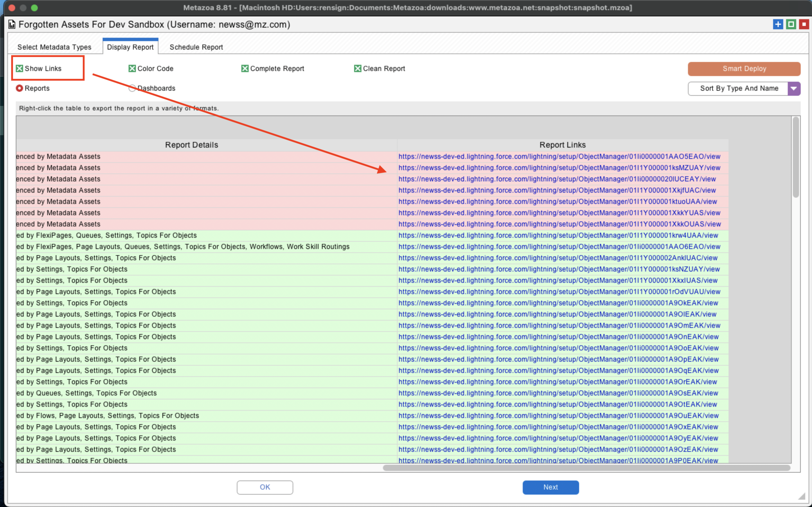
Task: Click the blue plus icon top right
Action: [x=778, y=24]
